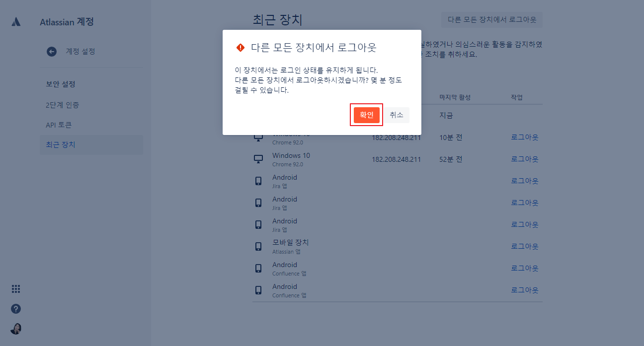Click the 최근 장치 page heading
The width and height of the screenshot is (644, 346).
(278, 20)
